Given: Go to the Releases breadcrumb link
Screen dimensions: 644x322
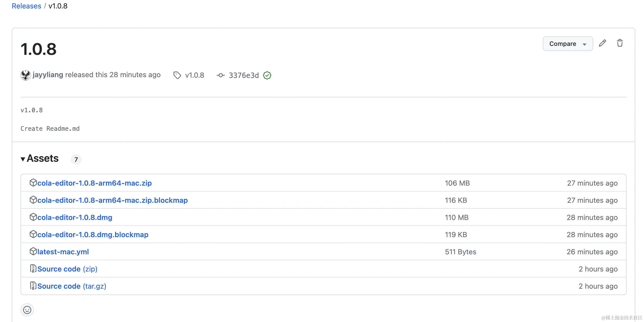Looking at the screenshot, I should [x=26, y=6].
